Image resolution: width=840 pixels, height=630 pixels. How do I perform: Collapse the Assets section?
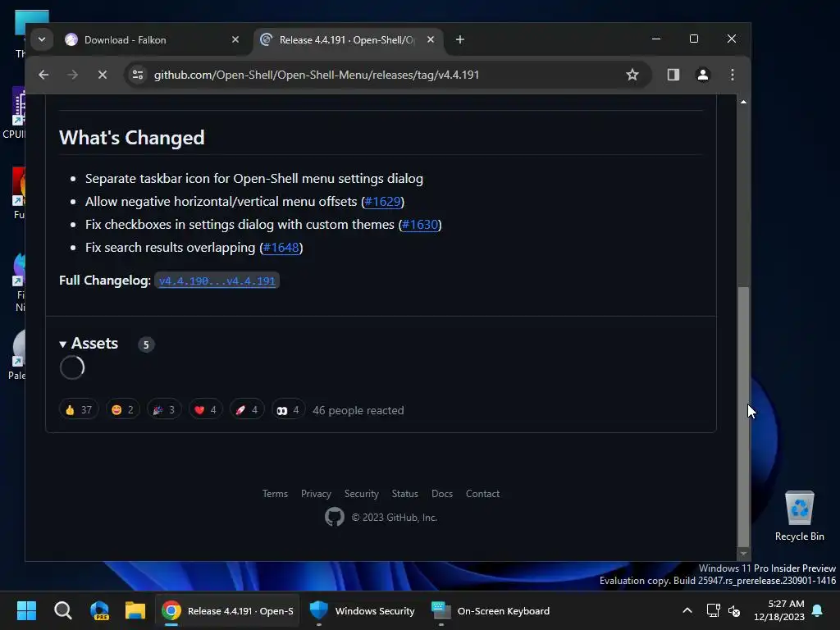pyautogui.click(x=89, y=344)
